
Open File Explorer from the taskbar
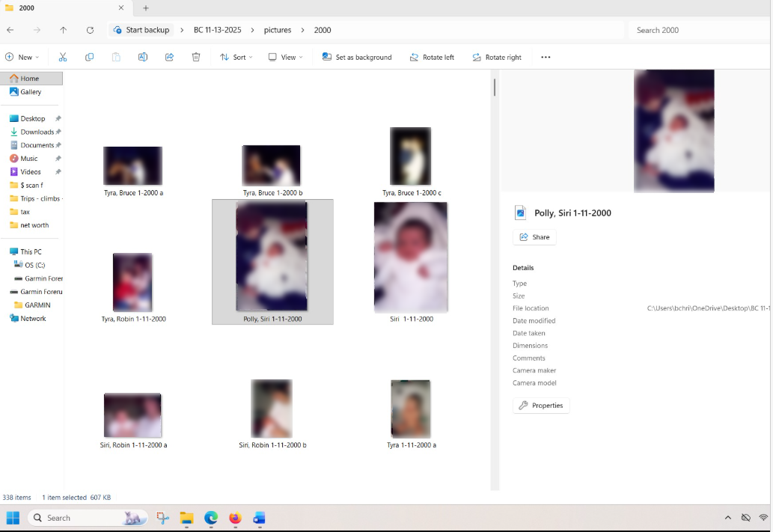click(186, 518)
